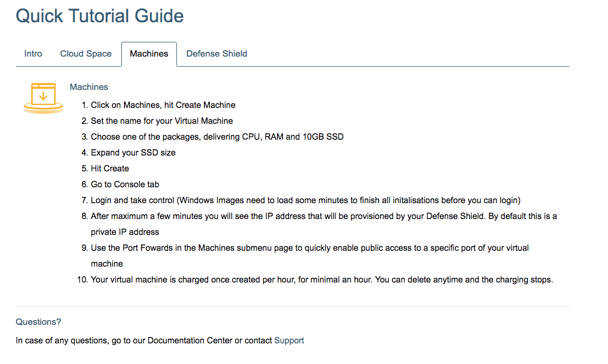
Task: Click step 1 about Create Machine
Action: coord(163,105)
